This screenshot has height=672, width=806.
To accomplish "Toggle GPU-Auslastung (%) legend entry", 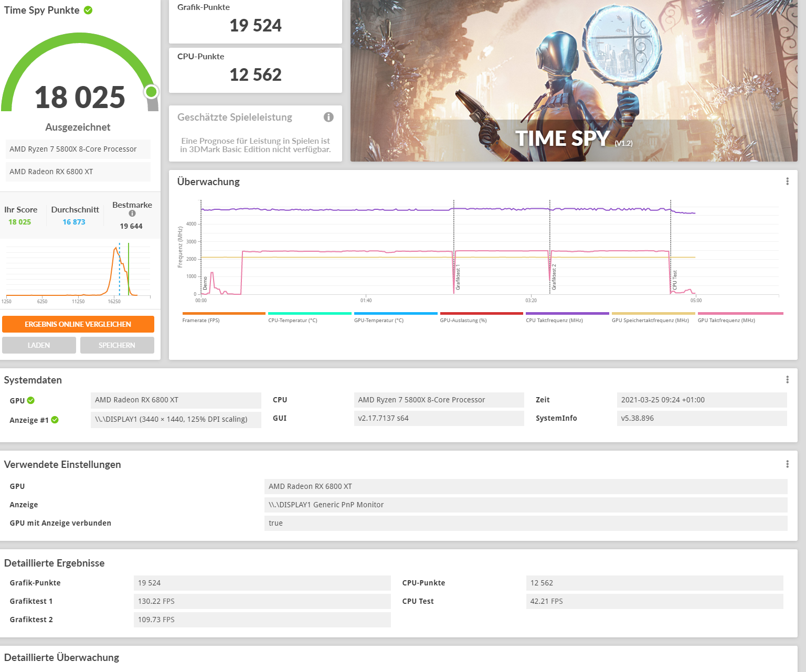I will pyautogui.click(x=481, y=318).
